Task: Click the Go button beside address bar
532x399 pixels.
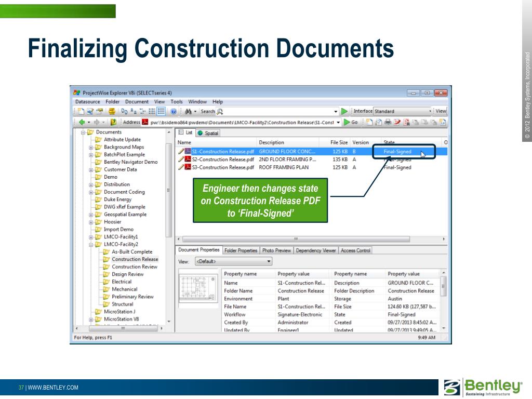Action: pos(351,122)
